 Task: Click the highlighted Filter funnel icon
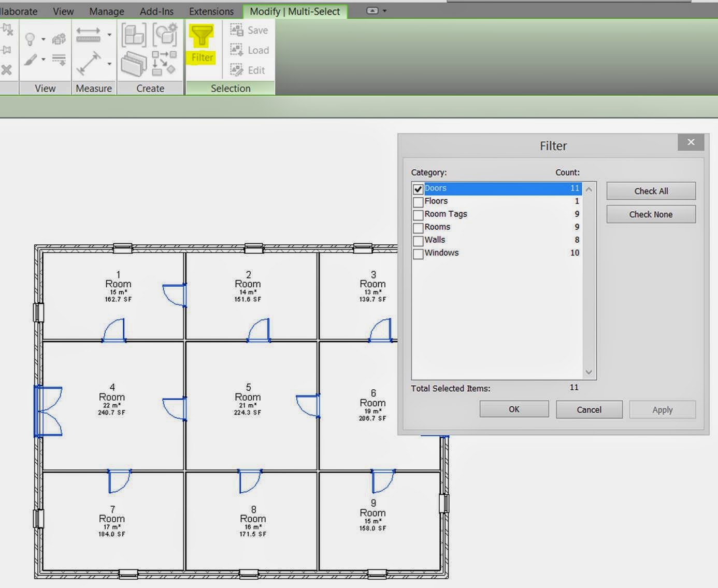point(202,36)
